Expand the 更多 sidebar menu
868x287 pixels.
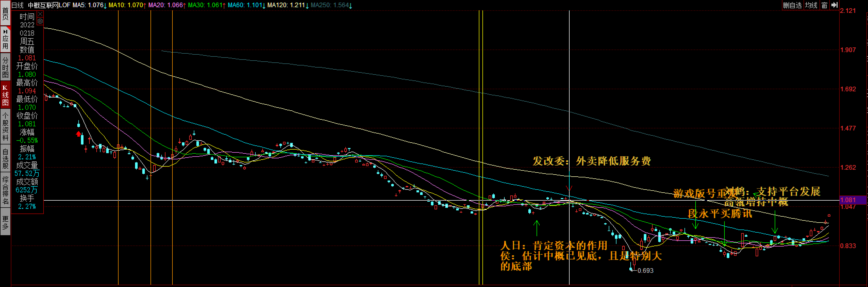click(5, 223)
